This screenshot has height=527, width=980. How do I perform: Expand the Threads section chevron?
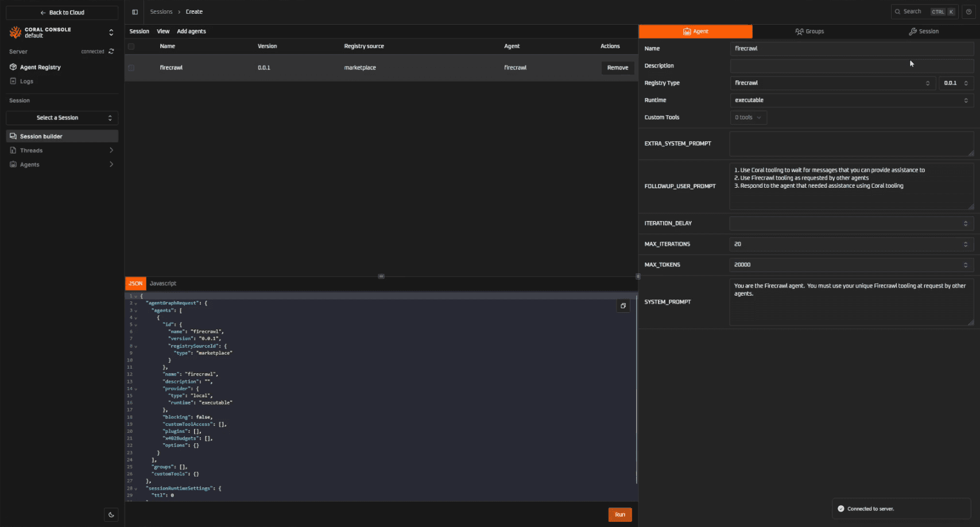pyautogui.click(x=111, y=150)
